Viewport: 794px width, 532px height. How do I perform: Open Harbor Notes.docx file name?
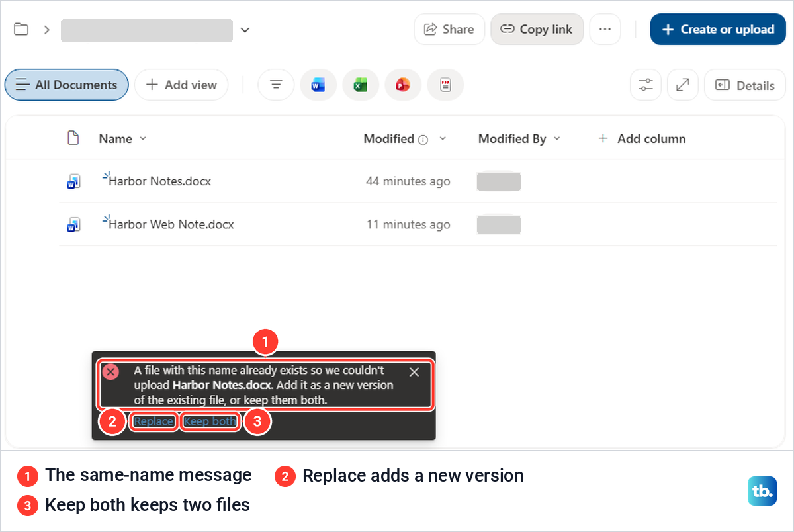click(159, 181)
